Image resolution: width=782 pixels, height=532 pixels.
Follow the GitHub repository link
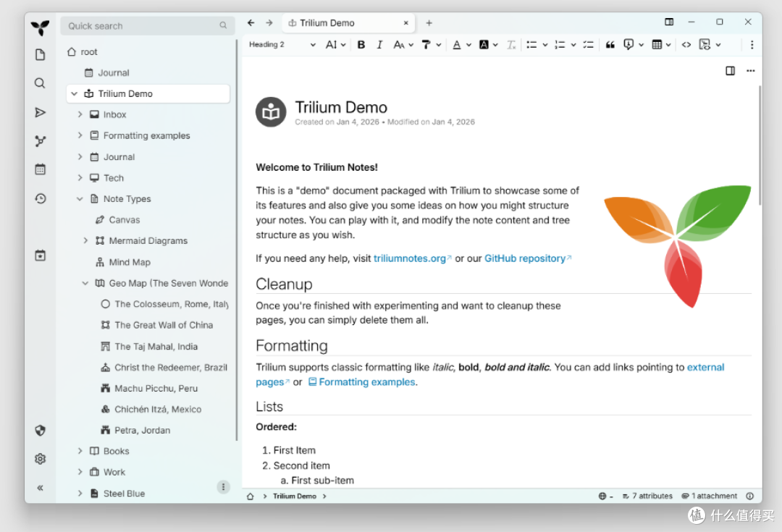tap(525, 258)
